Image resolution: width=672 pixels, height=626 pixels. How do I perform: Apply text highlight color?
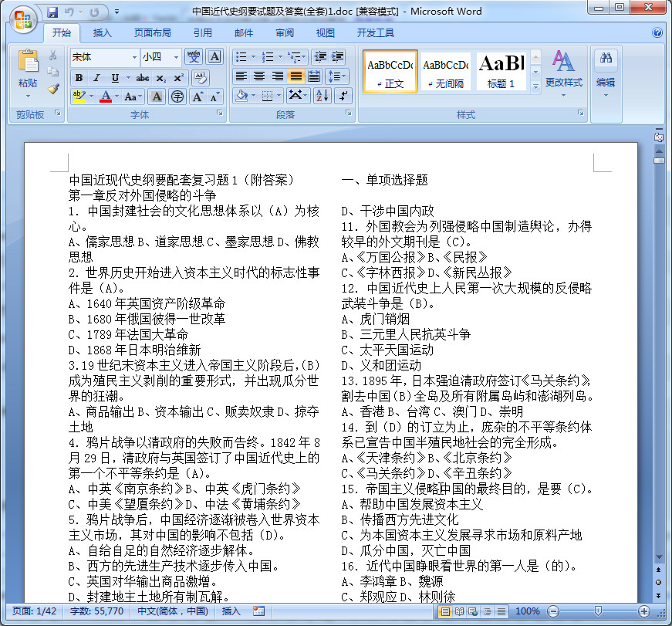(x=79, y=96)
